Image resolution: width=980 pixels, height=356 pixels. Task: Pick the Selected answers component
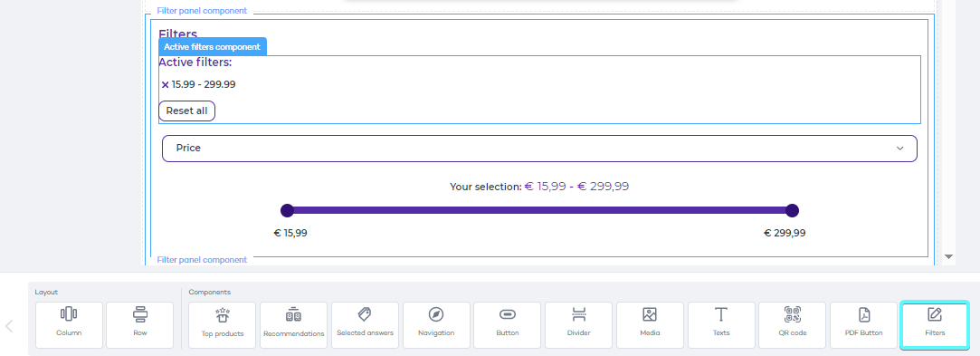[365, 325]
